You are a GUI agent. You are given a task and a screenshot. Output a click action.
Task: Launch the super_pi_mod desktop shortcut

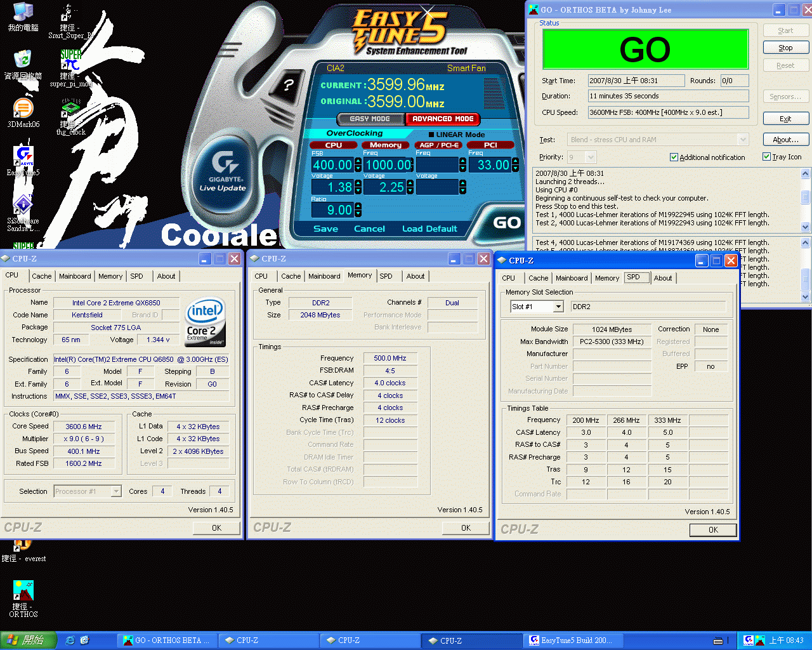70,68
